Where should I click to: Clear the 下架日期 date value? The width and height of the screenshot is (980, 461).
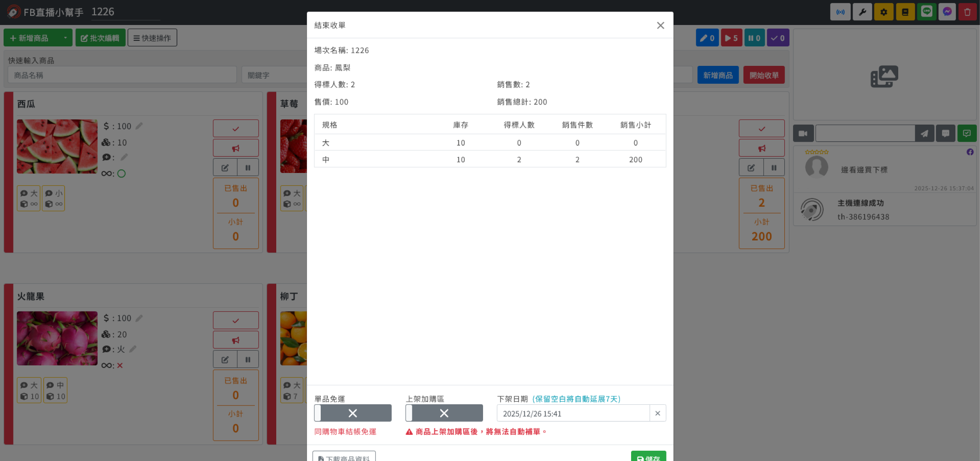(658, 413)
